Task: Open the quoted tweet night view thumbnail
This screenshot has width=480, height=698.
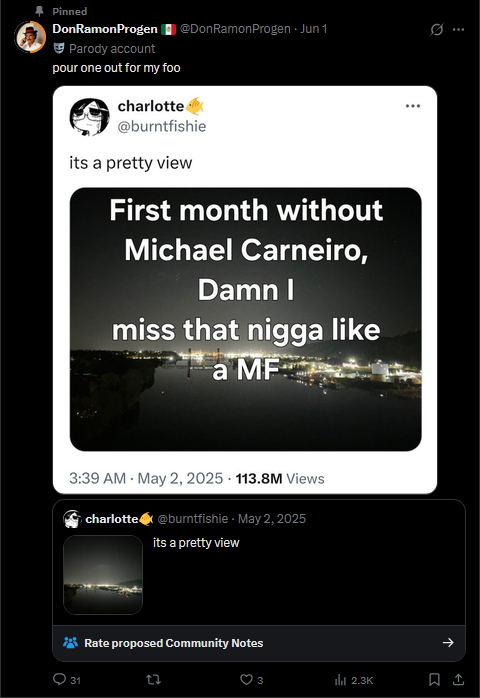Action: pos(103,575)
